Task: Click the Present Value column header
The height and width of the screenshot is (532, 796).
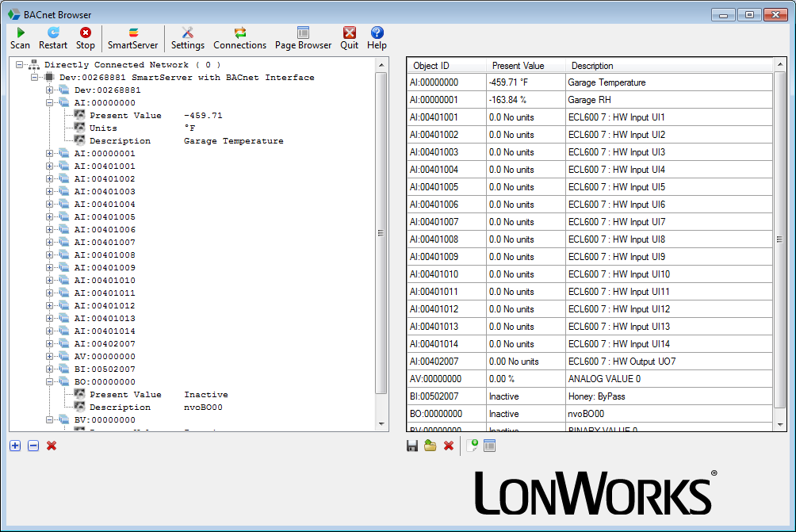Action: [x=526, y=66]
